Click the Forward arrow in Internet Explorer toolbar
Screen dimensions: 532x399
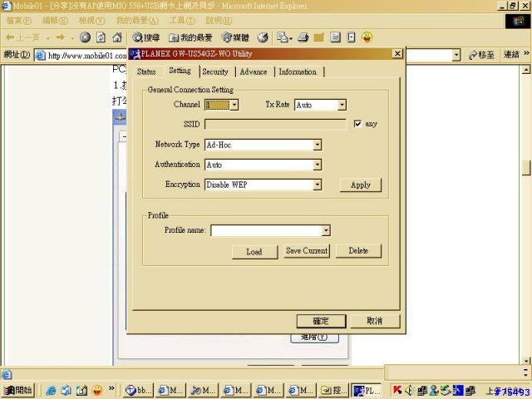click(x=61, y=37)
